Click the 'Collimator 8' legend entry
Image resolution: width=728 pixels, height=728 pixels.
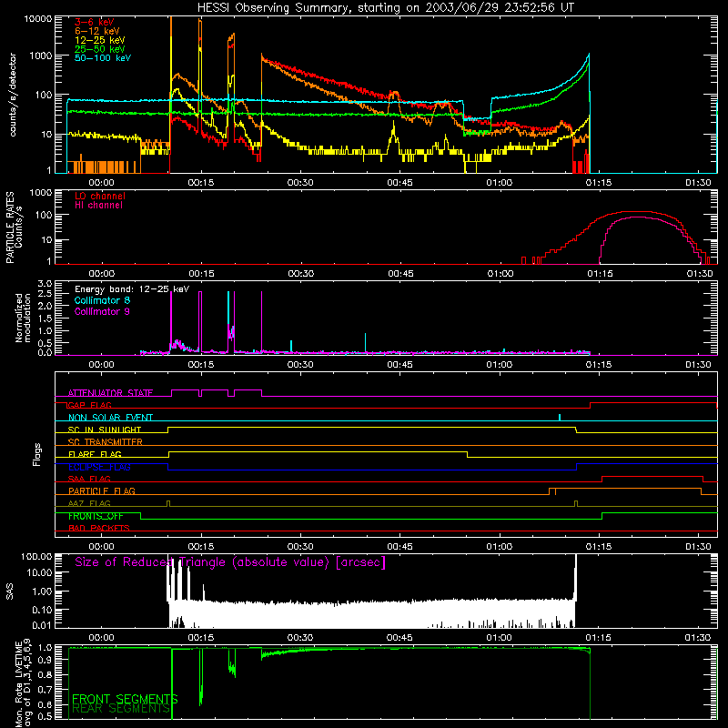point(102,300)
